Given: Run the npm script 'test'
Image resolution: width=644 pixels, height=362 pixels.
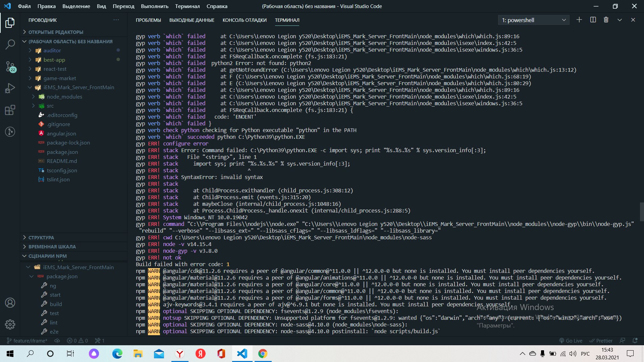Looking at the screenshot, I should click(54, 313).
